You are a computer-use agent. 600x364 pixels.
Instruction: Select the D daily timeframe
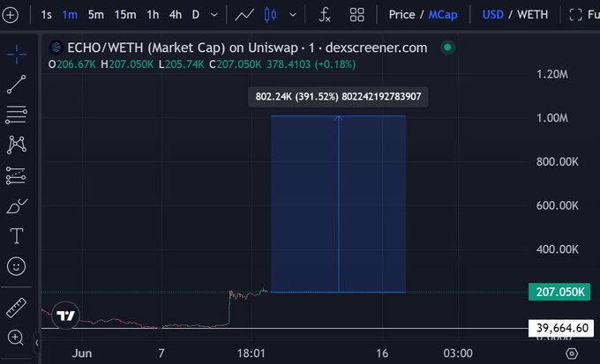click(196, 15)
